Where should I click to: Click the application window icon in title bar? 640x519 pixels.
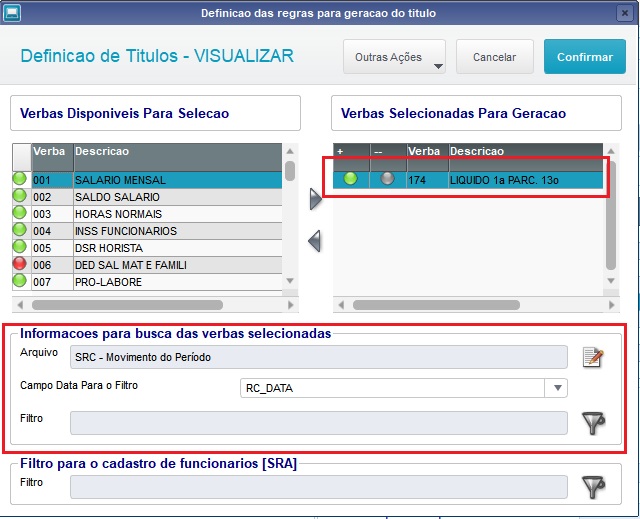(x=12, y=13)
